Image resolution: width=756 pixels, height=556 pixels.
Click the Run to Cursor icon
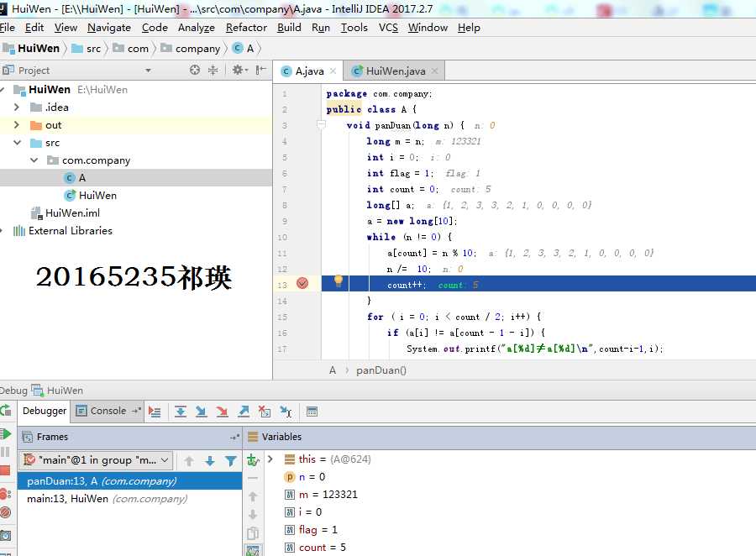pyautogui.click(x=286, y=412)
